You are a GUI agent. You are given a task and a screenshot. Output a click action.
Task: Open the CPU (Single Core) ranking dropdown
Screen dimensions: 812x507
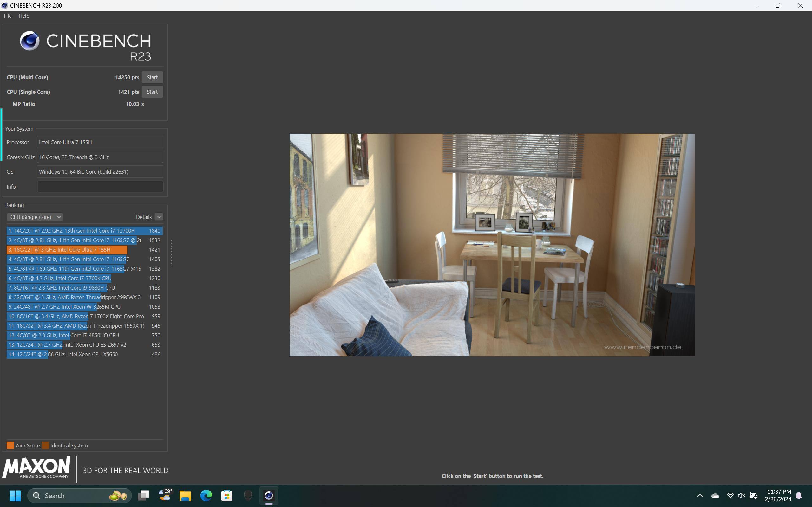[x=35, y=217]
